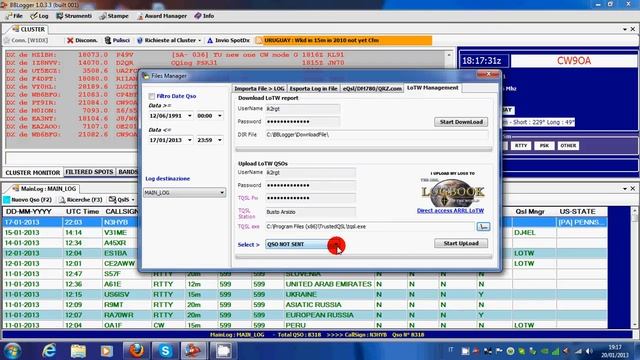This screenshot has width=640, height=360.
Task: Click TQSL Station field Busto Arsizio
Action: point(310,212)
